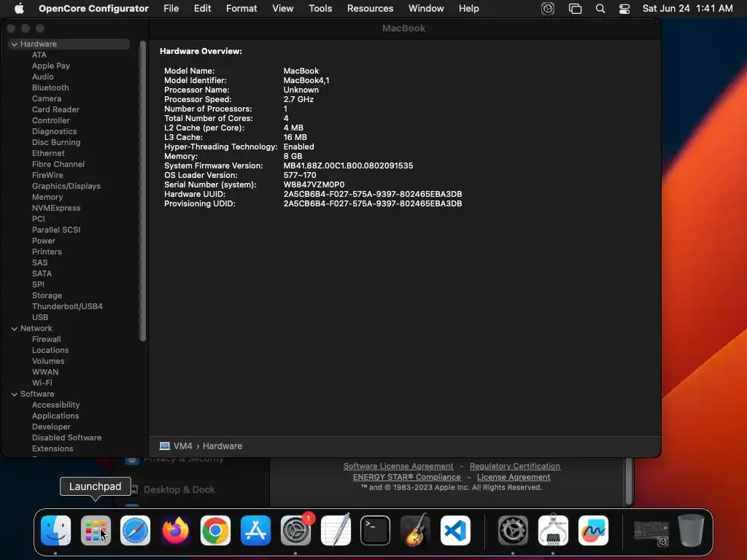Open System Information caliper icon in Dock
747x560 pixels.
(x=553, y=530)
